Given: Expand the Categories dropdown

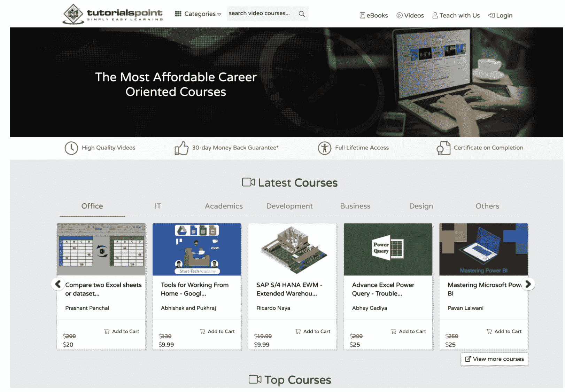Looking at the screenshot, I should click(x=198, y=14).
